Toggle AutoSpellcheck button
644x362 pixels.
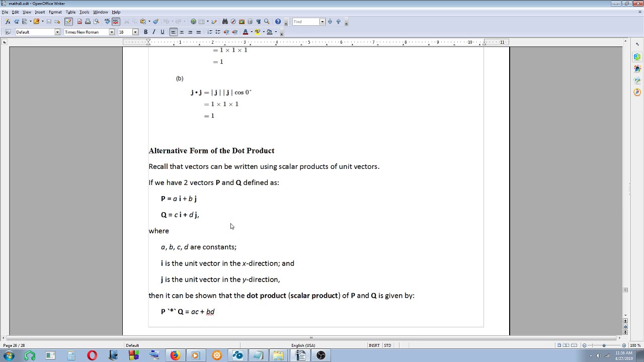116,22
